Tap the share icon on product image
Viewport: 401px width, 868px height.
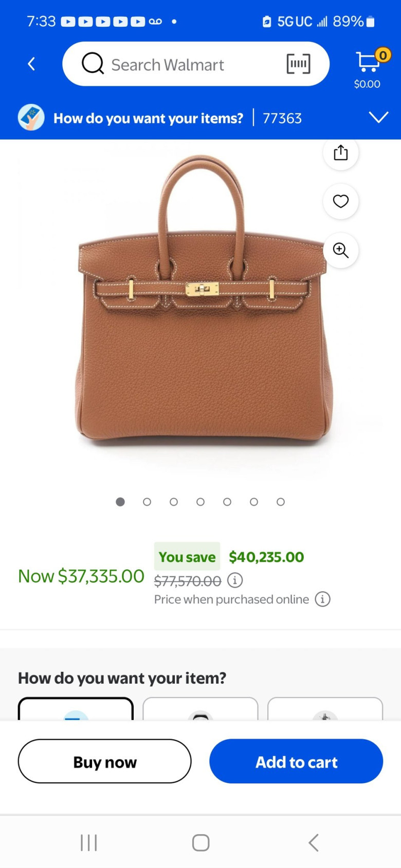tap(340, 153)
